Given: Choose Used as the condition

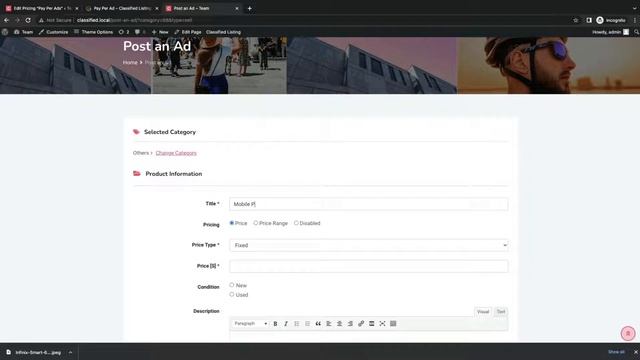Looking at the screenshot, I should coord(231,294).
